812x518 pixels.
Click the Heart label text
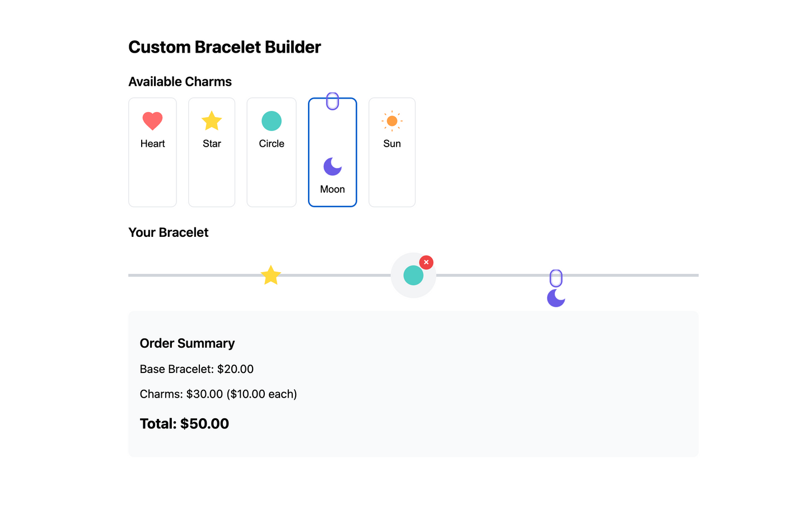(152, 144)
